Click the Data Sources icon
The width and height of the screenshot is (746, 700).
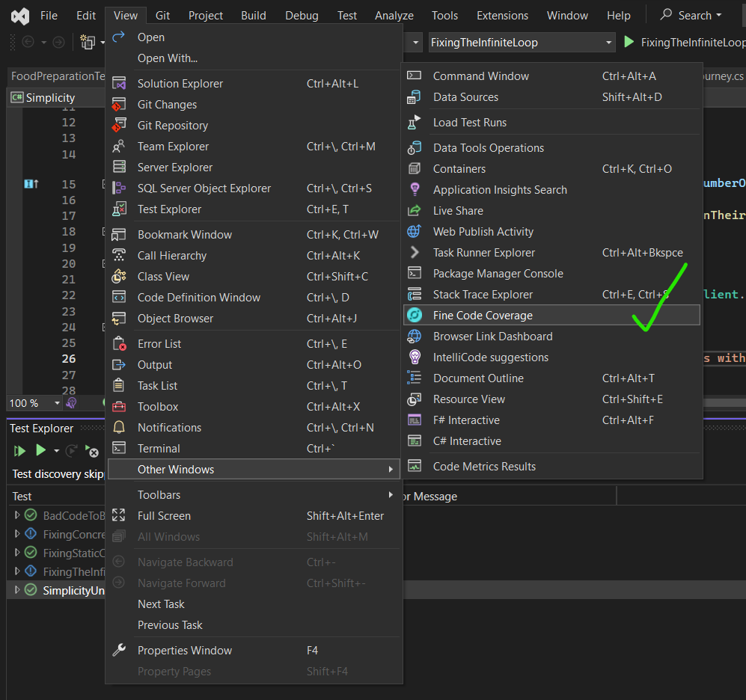click(x=415, y=97)
